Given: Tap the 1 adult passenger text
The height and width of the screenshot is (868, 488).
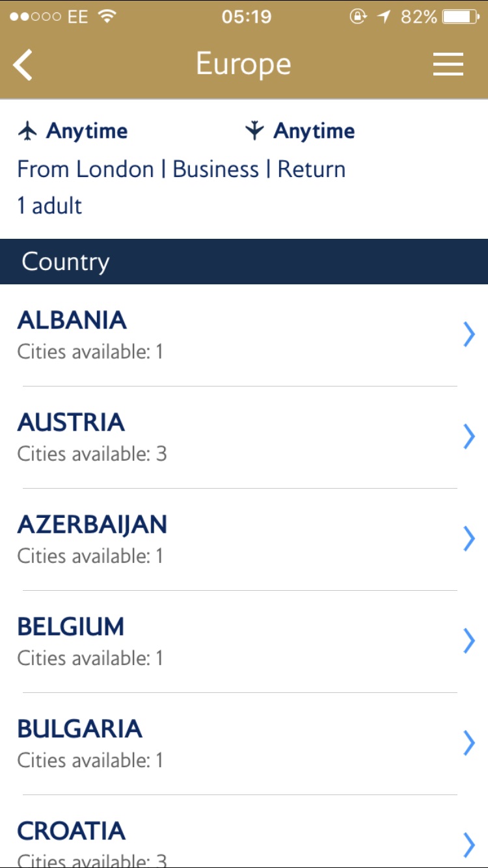Looking at the screenshot, I should [50, 206].
